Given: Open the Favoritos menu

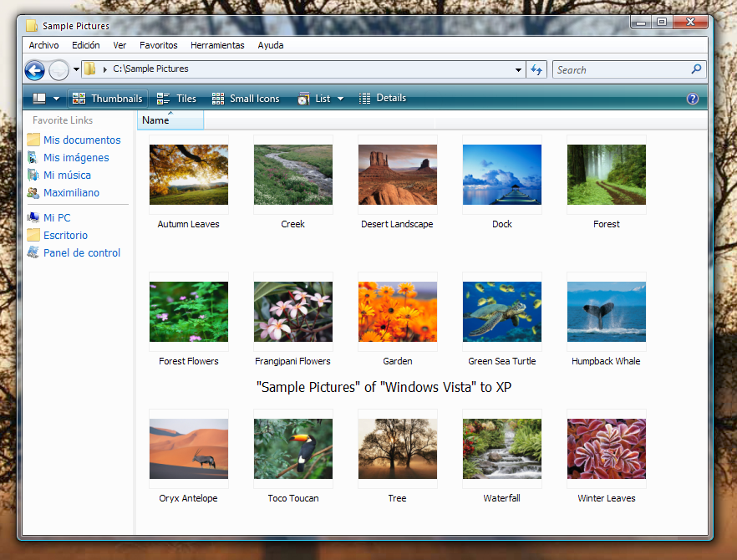Looking at the screenshot, I should pyautogui.click(x=158, y=45).
